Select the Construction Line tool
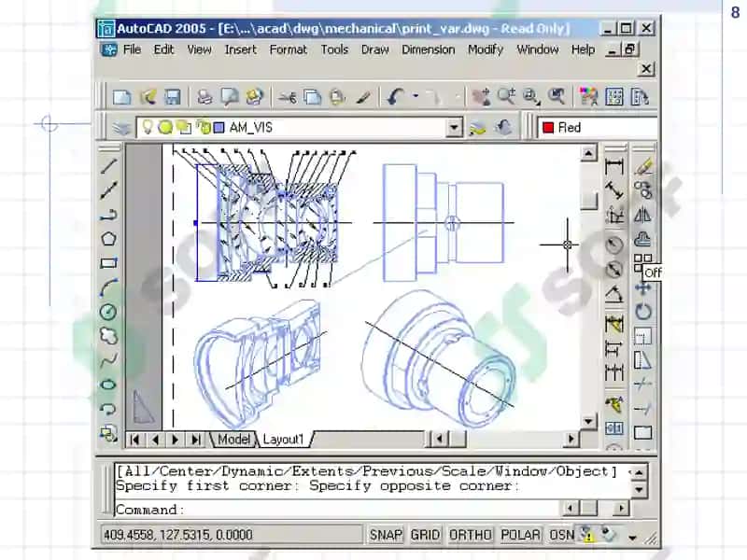 pyautogui.click(x=108, y=190)
